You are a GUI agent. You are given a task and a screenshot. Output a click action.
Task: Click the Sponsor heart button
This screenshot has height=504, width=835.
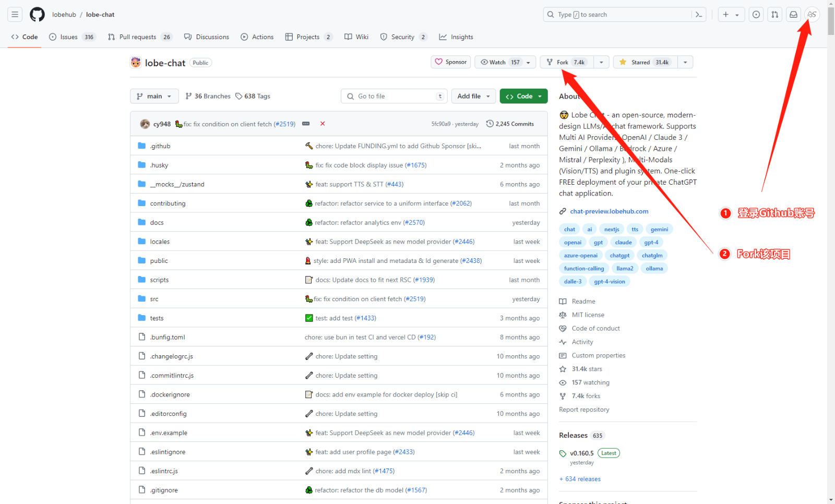click(451, 62)
